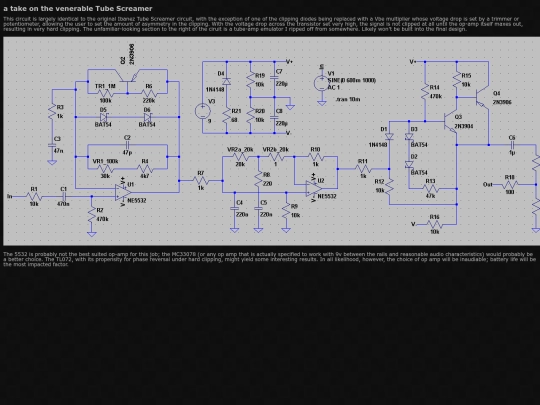Click the ground symbol below R9
Viewport: 540px width, 405px height.
coord(286,230)
